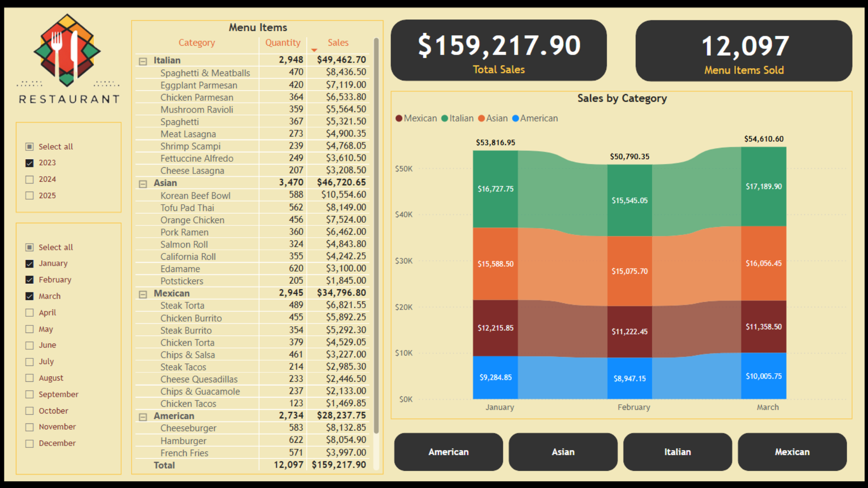
Task: Check the 2024 year checkbox
Action: [30, 179]
